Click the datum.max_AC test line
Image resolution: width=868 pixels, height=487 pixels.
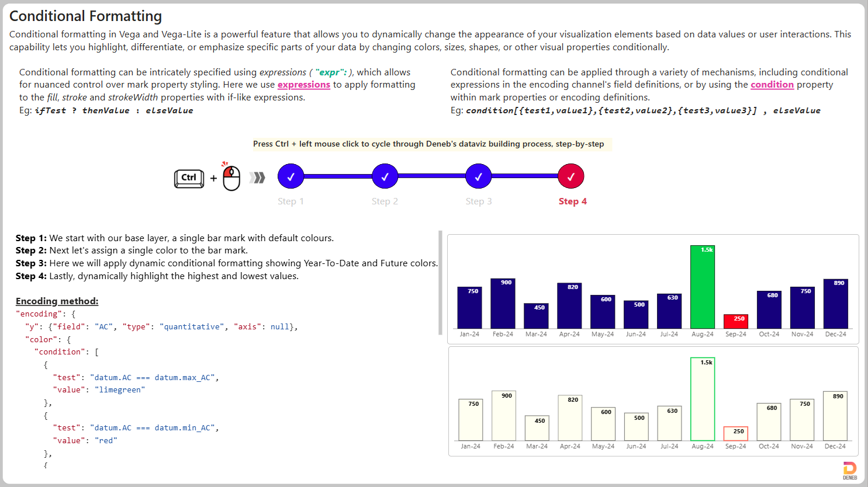click(136, 378)
